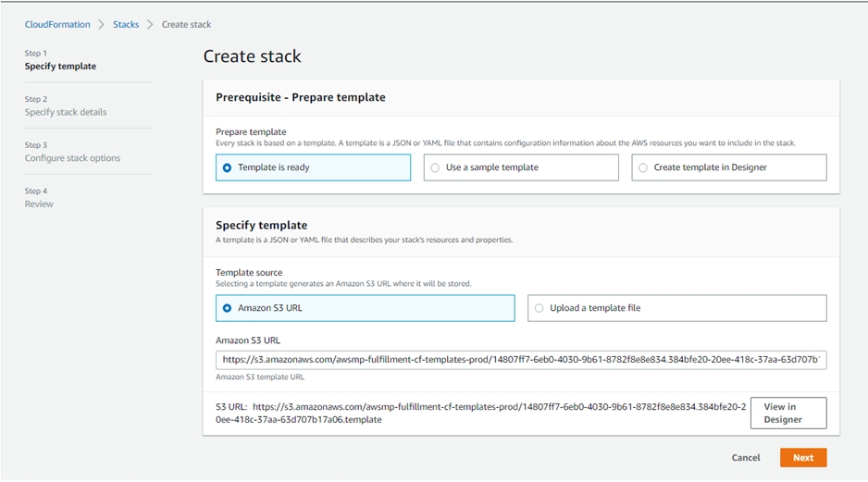Select Amazon S3 URL as template source
This screenshot has width=868, height=482.
coord(365,308)
